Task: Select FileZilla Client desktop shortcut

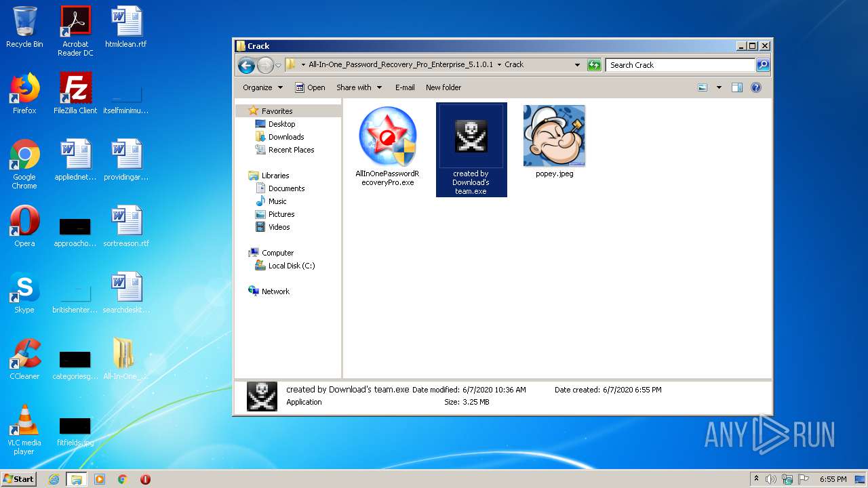Action: pos(75,94)
